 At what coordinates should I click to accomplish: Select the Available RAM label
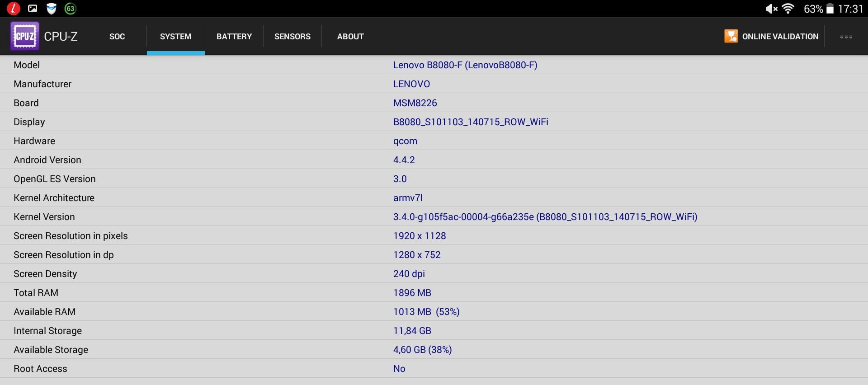(x=44, y=311)
